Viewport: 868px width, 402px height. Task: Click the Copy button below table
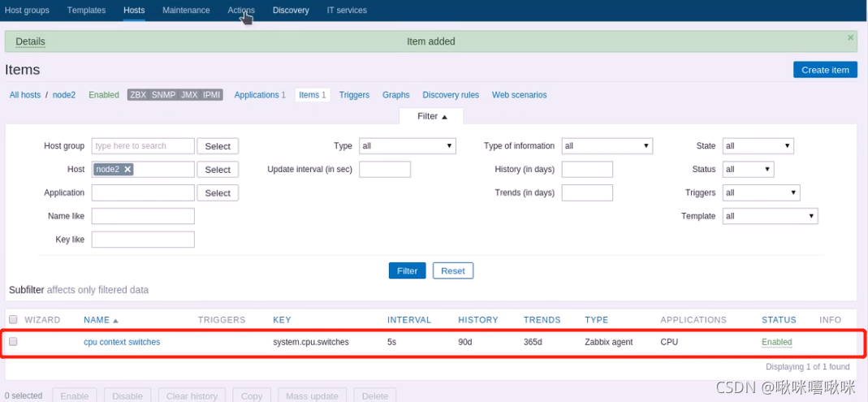[252, 396]
